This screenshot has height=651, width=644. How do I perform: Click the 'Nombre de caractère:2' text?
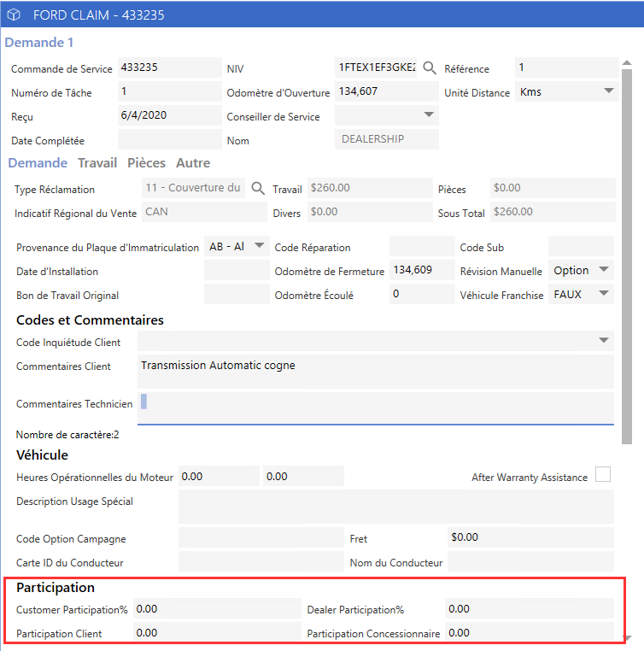tap(67, 435)
